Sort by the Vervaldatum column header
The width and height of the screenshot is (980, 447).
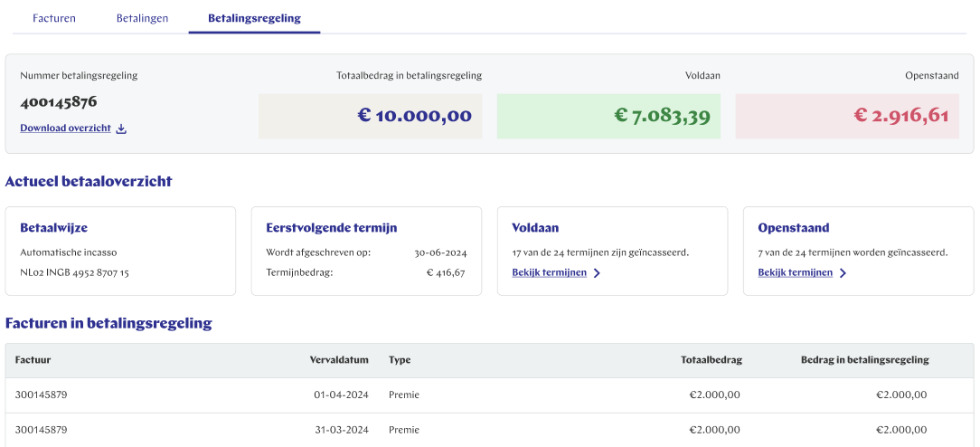[x=339, y=360]
